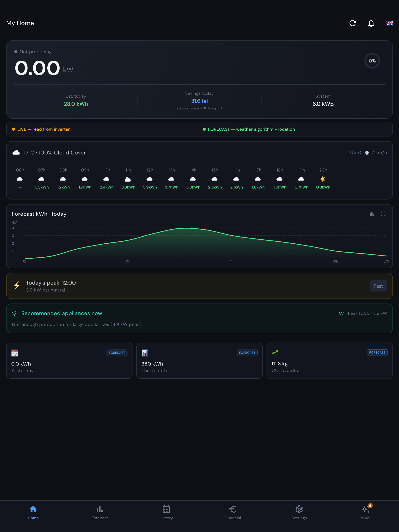Viewport: 399px width, 532px height.
Task: Click the Past button on peak card
Action: point(378,286)
